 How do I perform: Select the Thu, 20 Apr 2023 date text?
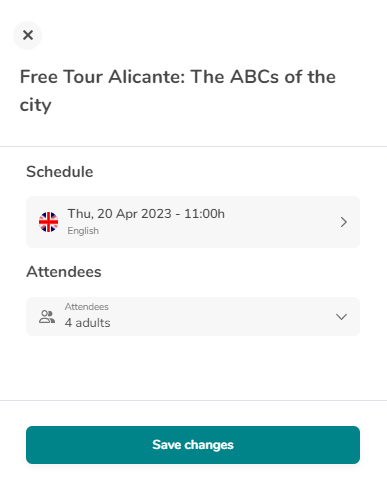[120, 214]
